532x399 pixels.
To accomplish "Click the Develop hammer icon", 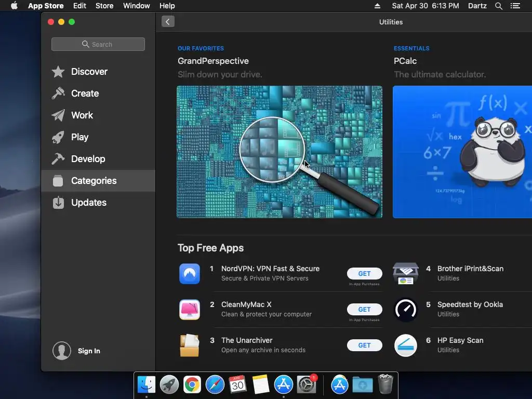I will (x=58, y=159).
